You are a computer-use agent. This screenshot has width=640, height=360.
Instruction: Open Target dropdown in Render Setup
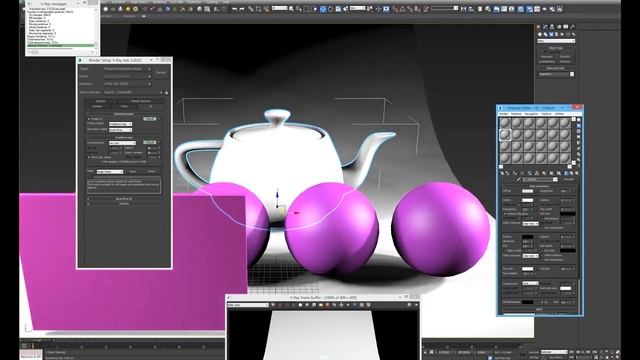pyautogui.click(x=127, y=69)
